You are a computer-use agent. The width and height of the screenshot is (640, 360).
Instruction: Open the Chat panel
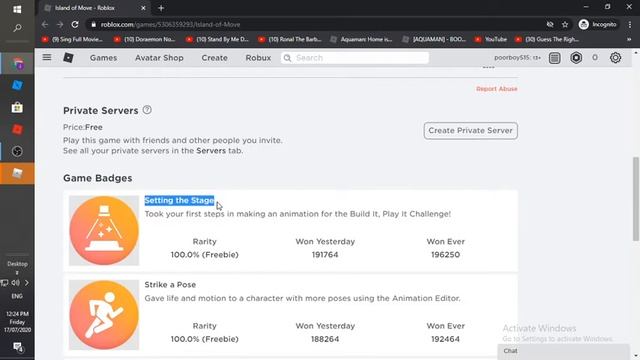click(563, 351)
